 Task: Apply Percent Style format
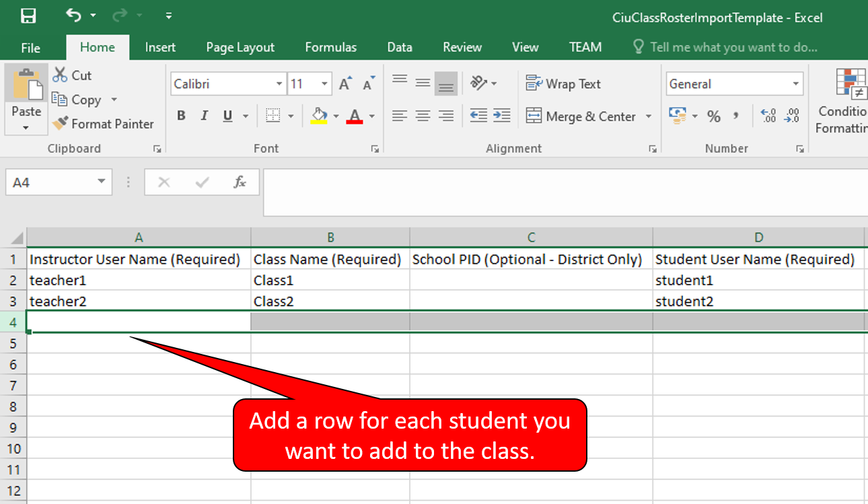click(714, 116)
